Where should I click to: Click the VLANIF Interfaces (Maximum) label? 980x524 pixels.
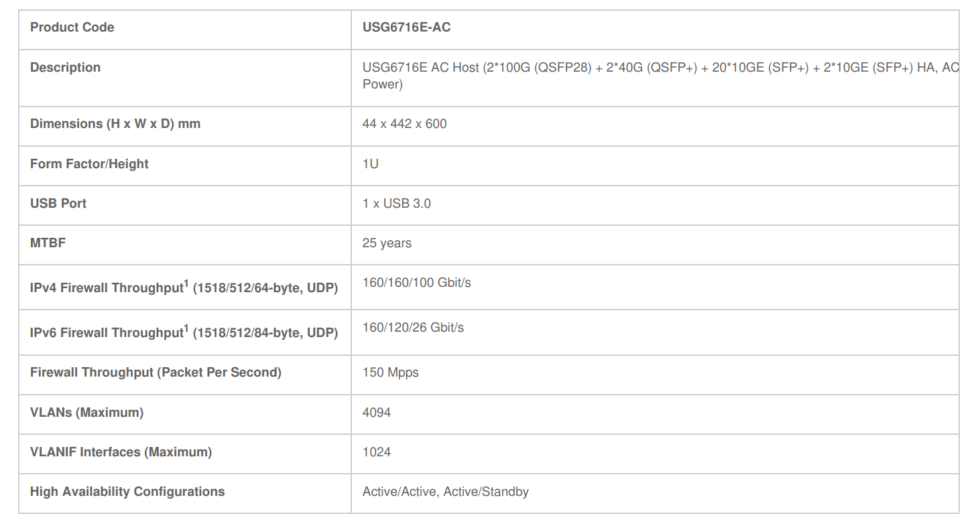tap(121, 452)
